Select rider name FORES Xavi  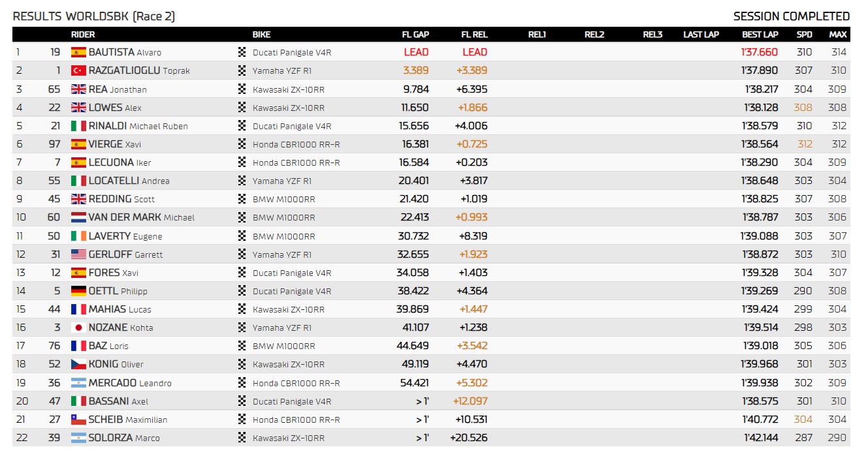pyautogui.click(x=114, y=273)
